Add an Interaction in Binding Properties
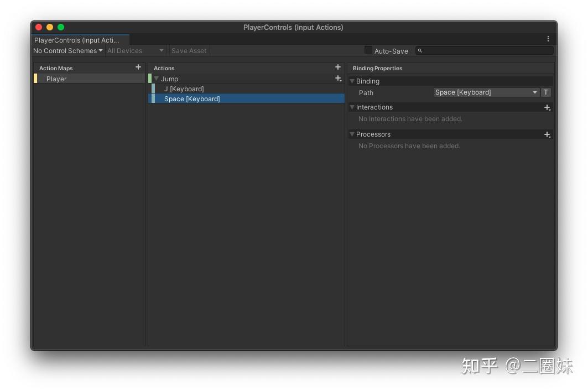 (547, 108)
